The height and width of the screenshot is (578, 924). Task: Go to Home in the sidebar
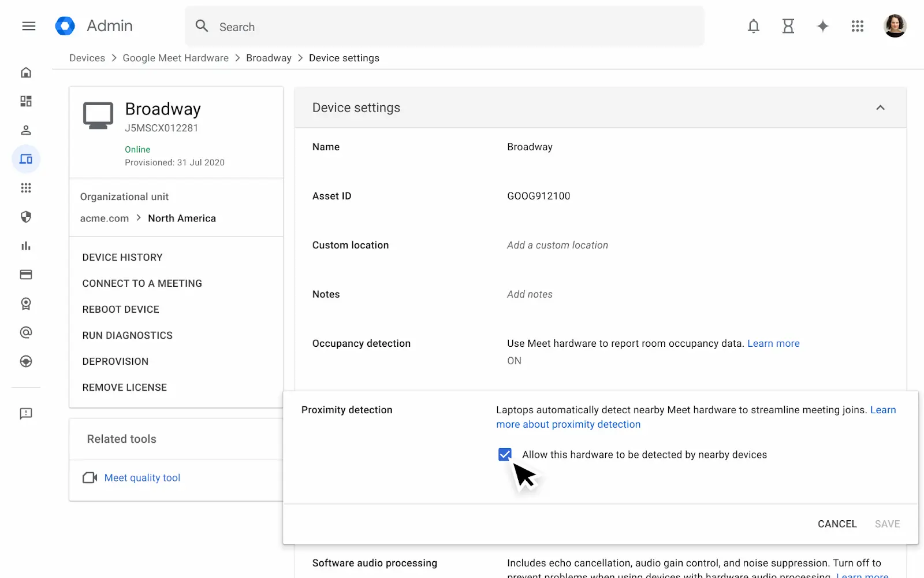pyautogui.click(x=26, y=72)
